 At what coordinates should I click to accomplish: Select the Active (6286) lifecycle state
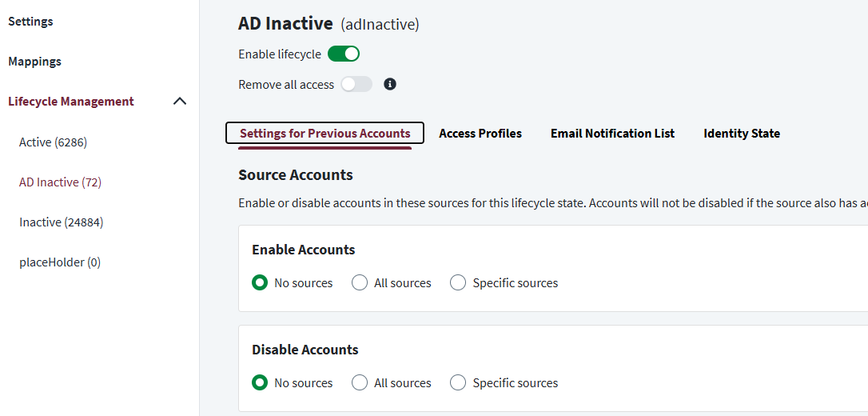pyautogui.click(x=53, y=142)
